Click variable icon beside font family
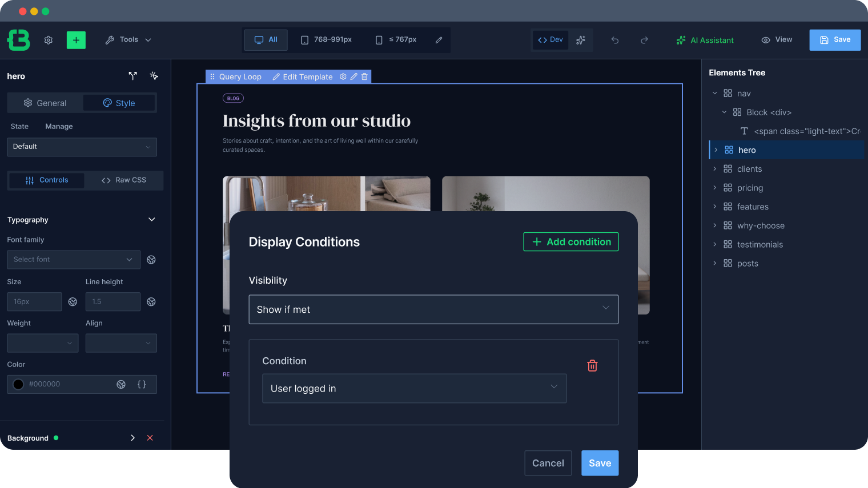Viewport: 868px width, 488px height. (151, 260)
